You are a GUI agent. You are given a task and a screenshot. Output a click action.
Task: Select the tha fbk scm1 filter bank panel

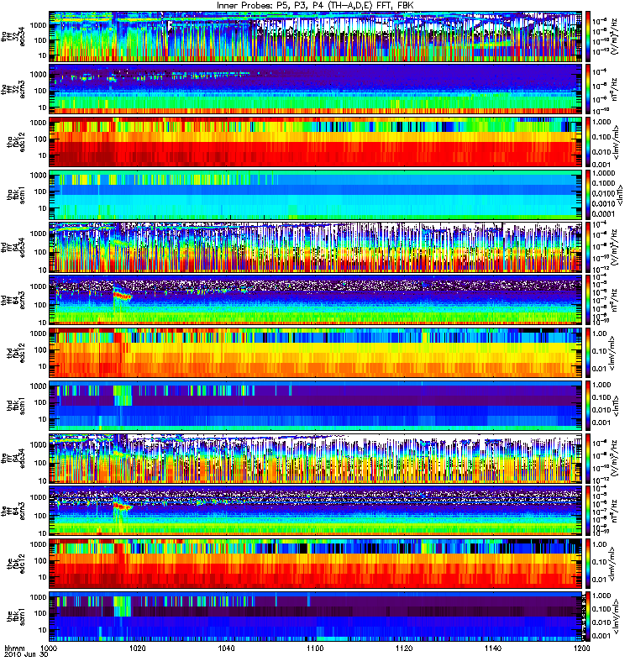[316, 195]
